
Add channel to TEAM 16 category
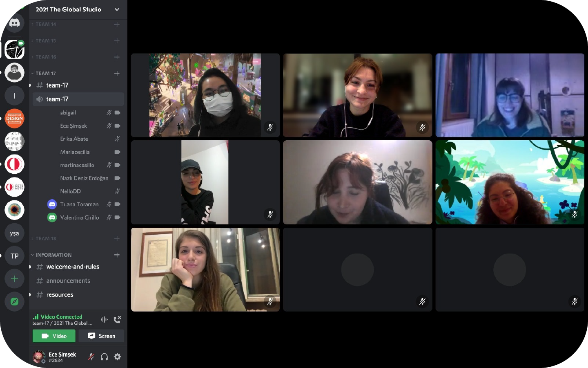pos(117,57)
